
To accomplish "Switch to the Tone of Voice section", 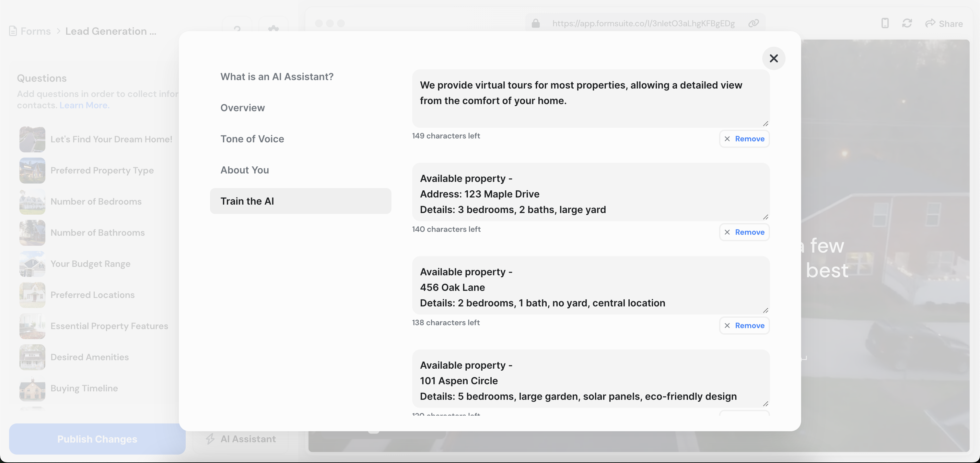I will (252, 139).
